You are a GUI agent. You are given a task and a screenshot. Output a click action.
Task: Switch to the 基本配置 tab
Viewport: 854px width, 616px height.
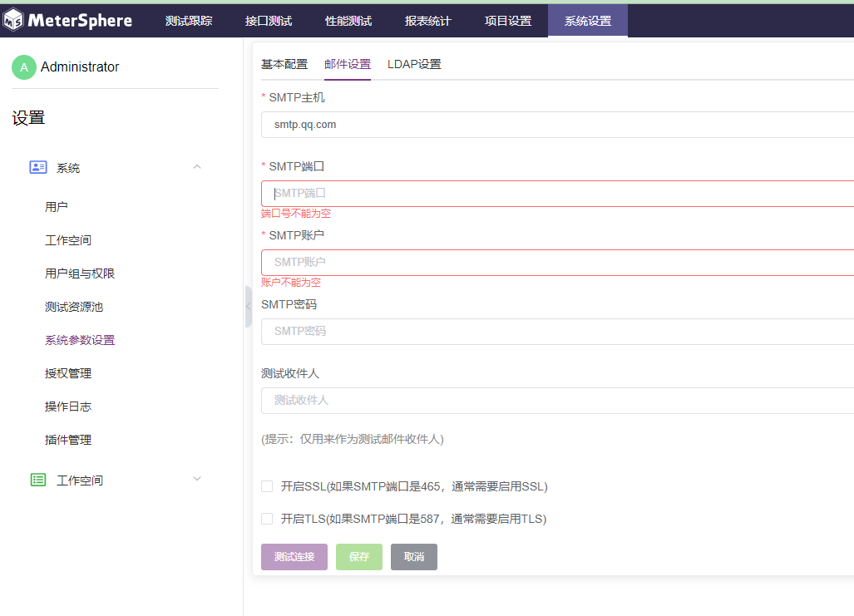pyautogui.click(x=283, y=63)
